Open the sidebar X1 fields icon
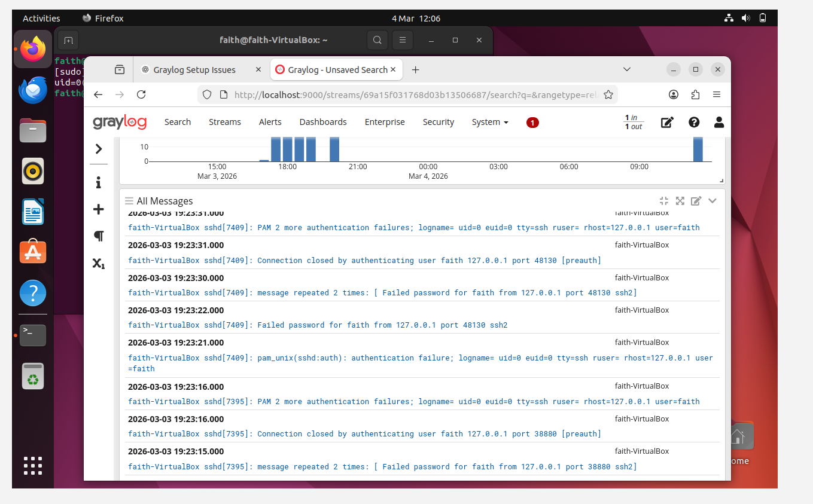The image size is (813, 504). (99, 263)
